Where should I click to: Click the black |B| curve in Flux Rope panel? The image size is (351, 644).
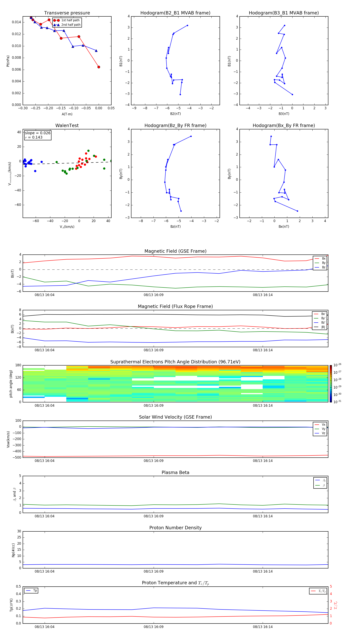click(x=175, y=315)
